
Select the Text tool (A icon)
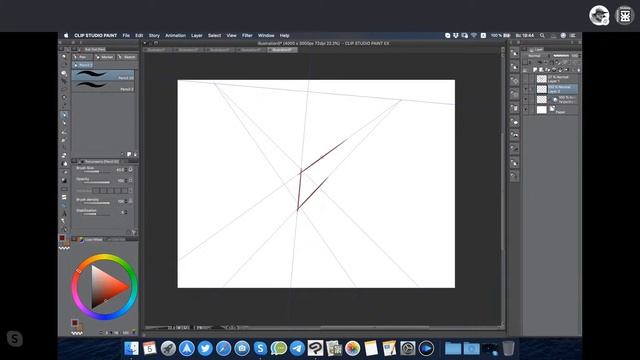click(x=64, y=213)
